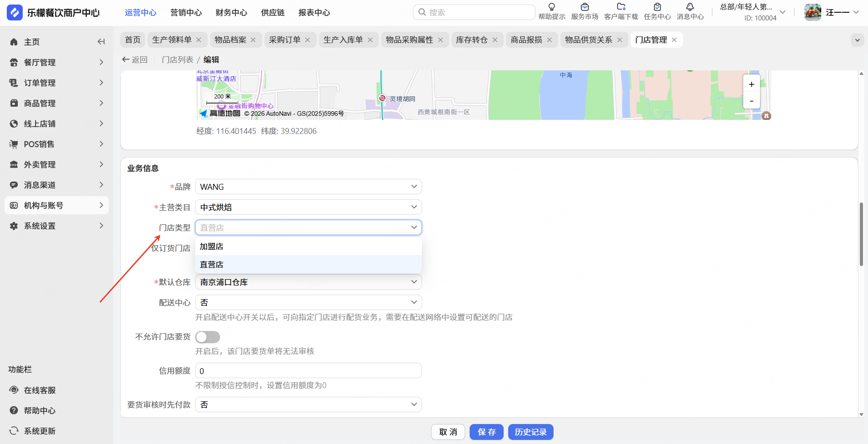Click the 餐厅管理 sidebar icon
Screen dimensions: 868x444
14,62
